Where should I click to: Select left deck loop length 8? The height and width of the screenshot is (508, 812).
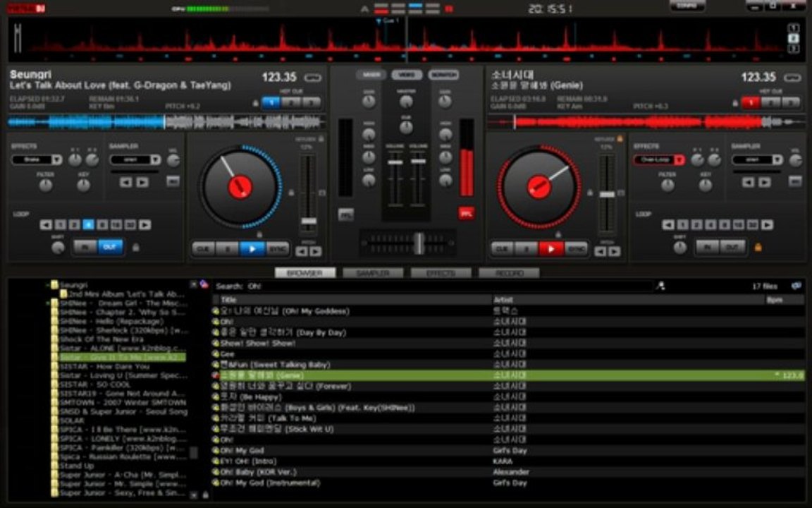tap(102, 224)
